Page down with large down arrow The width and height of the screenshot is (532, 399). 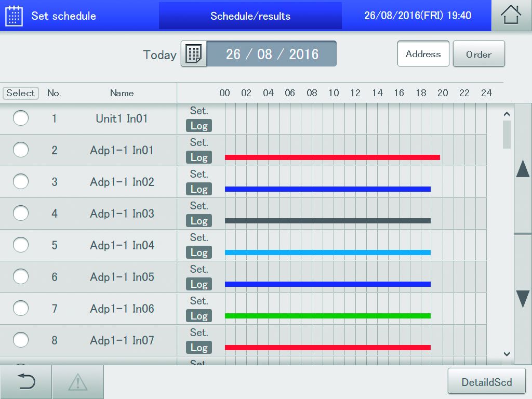523,299
